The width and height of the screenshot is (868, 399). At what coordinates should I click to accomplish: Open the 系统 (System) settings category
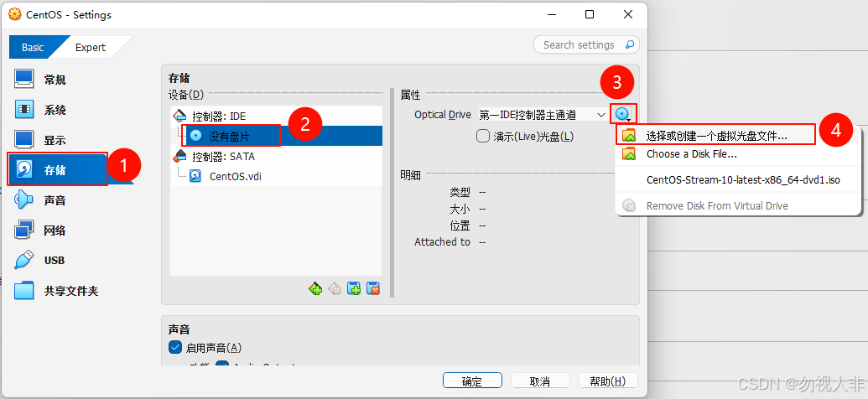tap(40, 110)
